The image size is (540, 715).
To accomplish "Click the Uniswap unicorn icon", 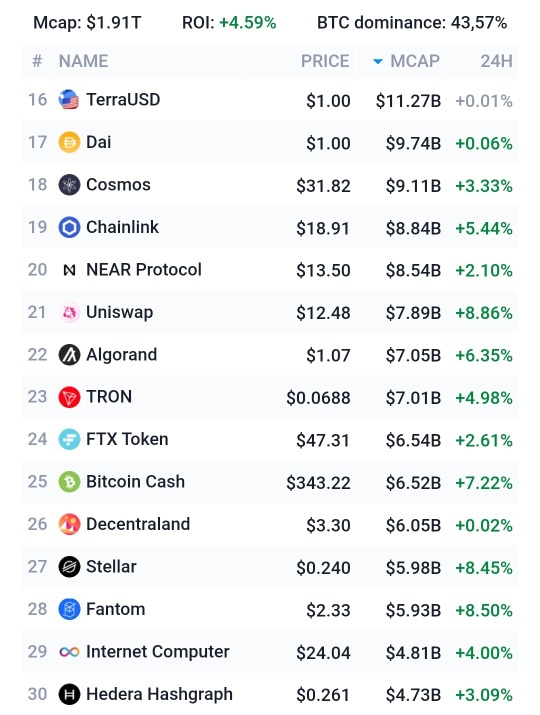I will 69,312.
